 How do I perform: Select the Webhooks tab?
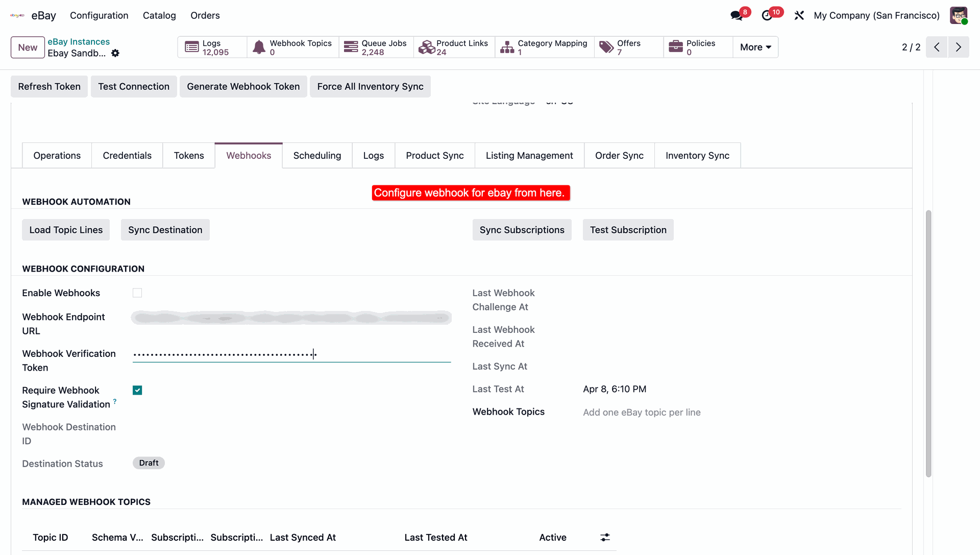pos(249,155)
